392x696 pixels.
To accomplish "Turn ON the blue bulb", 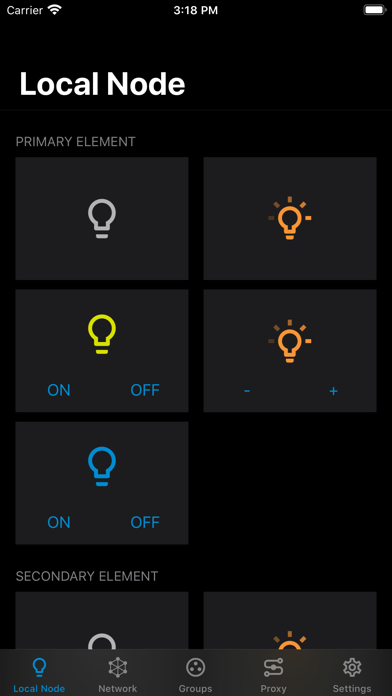I will tap(59, 522).
